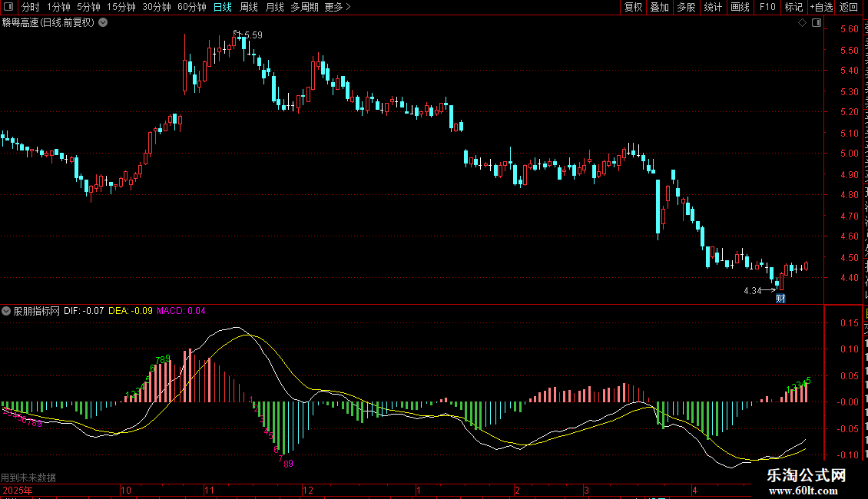Select the 60分钟 period tab

coord(191,7)
